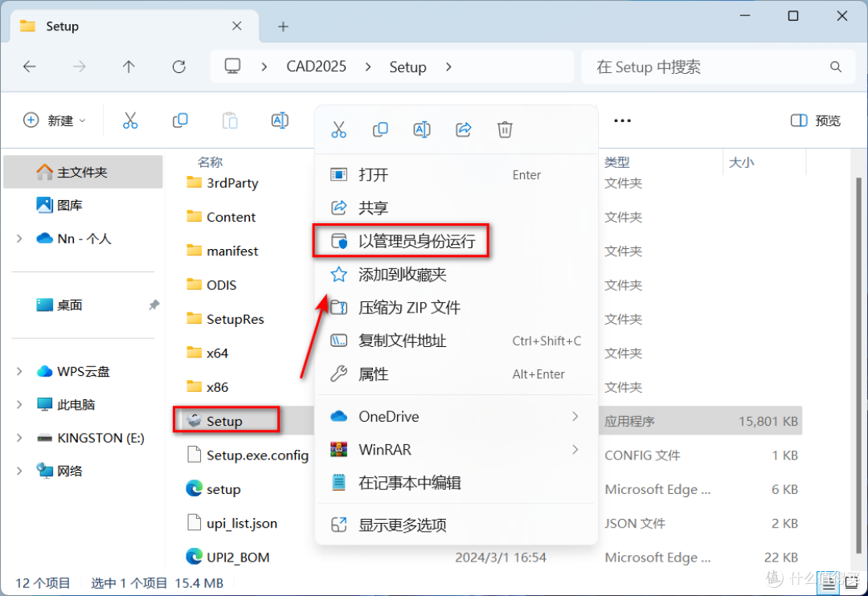The width and height of the screenshot is (868, 596).
Task: Expand the 网络 node
Action: (19, 471)
